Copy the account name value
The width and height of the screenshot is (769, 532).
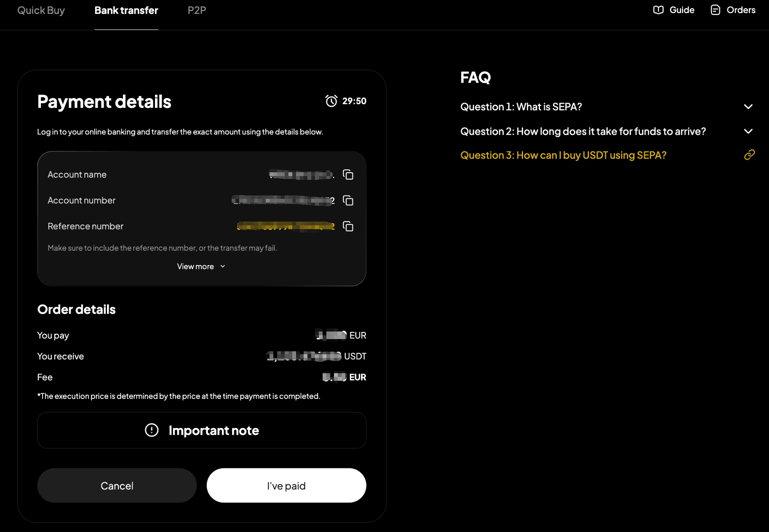click(x=348, y=174)
